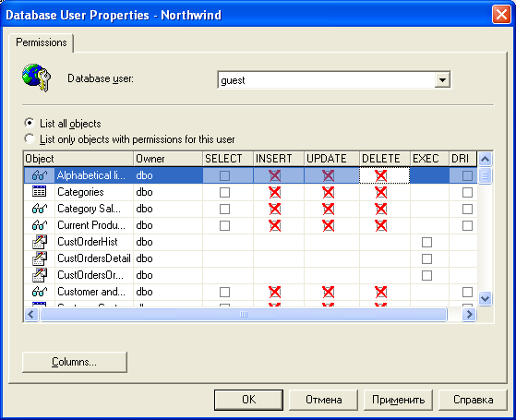Toggle SELECT permission for Current Produ...

pyautogui.click(x=224, y=225)
